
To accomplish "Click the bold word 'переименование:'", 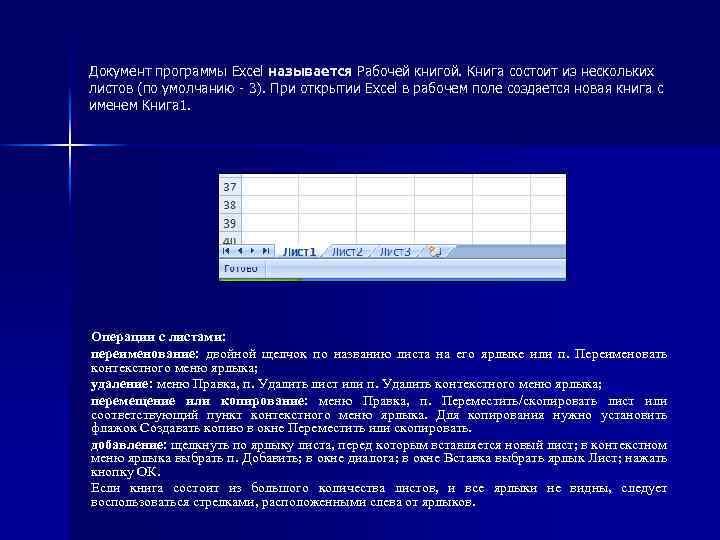I will 145,354.
